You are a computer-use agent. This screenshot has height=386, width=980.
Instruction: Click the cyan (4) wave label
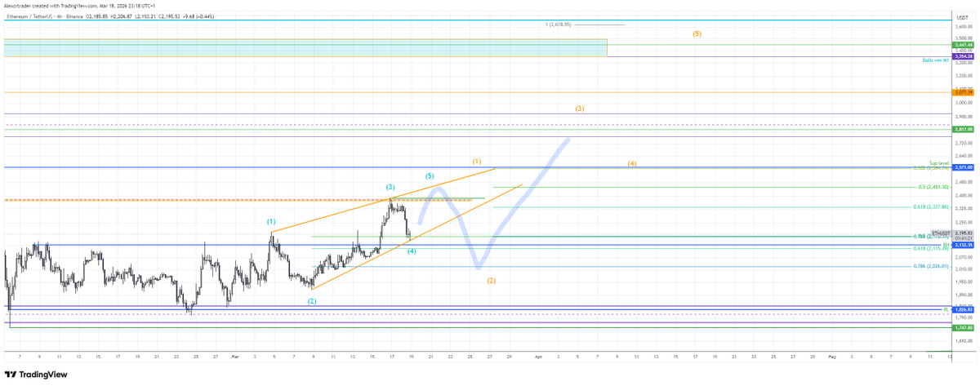[x=412, y=251]
